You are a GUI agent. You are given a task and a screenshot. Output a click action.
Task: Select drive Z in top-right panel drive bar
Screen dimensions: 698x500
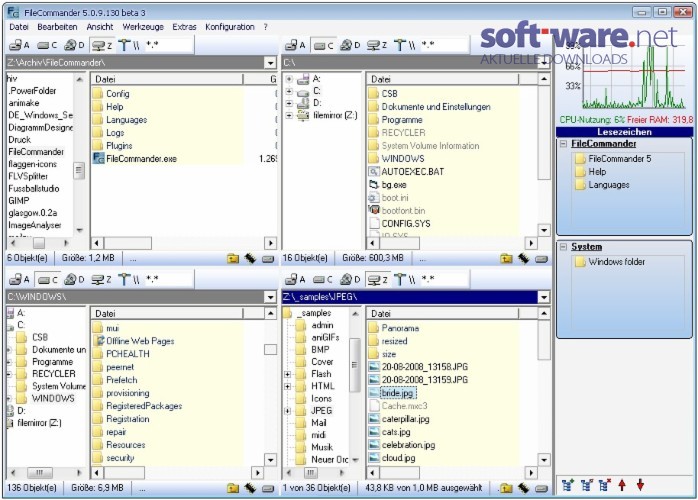point(377,45)
